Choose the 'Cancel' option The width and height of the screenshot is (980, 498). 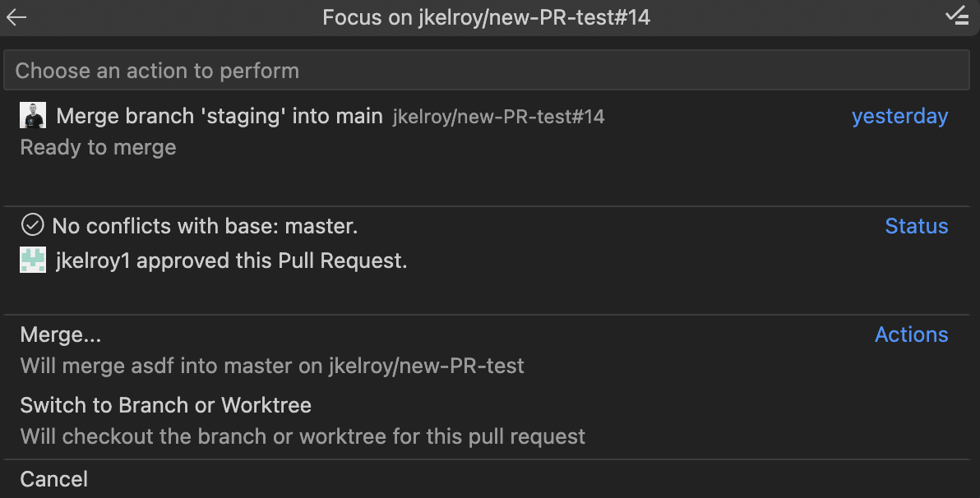pyautogui.click(x=54, y=479)
